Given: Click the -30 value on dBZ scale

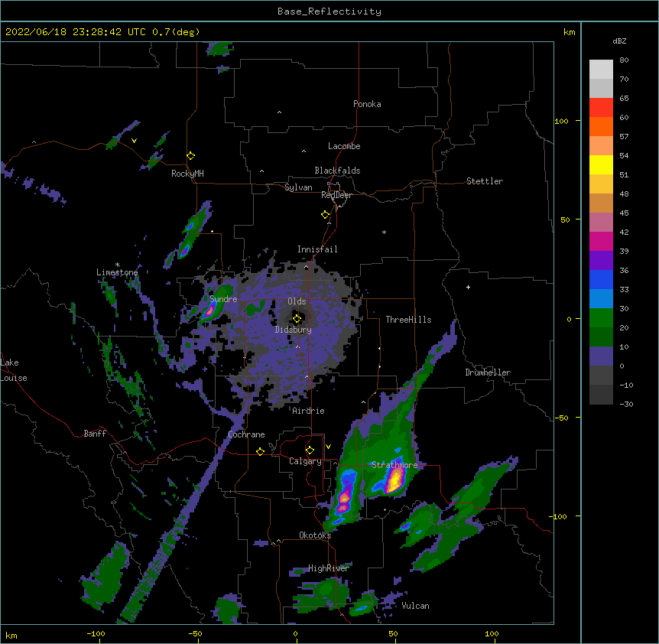Looking at the screenshot, I should pyautogui.click(x=626, y=404).
